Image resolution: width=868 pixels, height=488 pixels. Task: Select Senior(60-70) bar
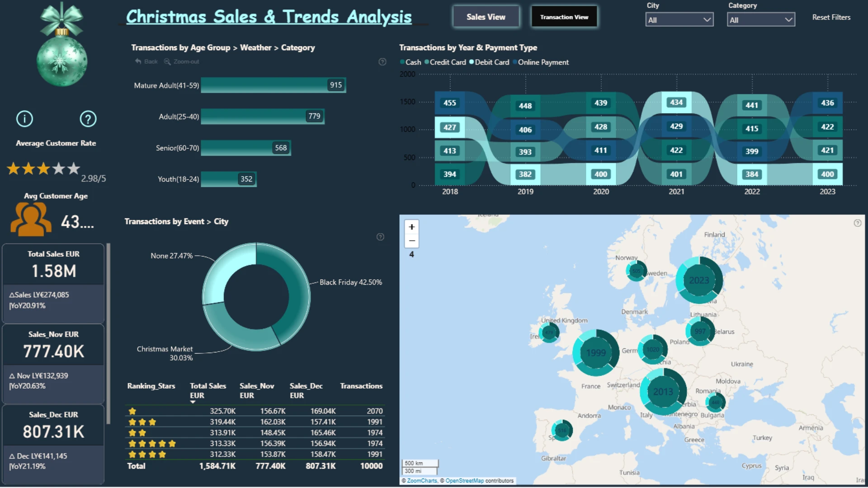pos(246,148)
